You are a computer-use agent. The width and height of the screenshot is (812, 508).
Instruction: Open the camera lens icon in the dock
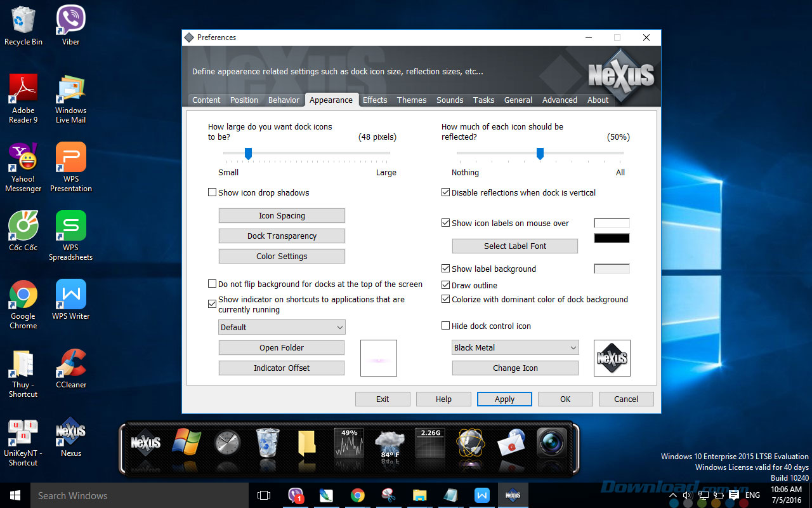[x=551, y=443]
